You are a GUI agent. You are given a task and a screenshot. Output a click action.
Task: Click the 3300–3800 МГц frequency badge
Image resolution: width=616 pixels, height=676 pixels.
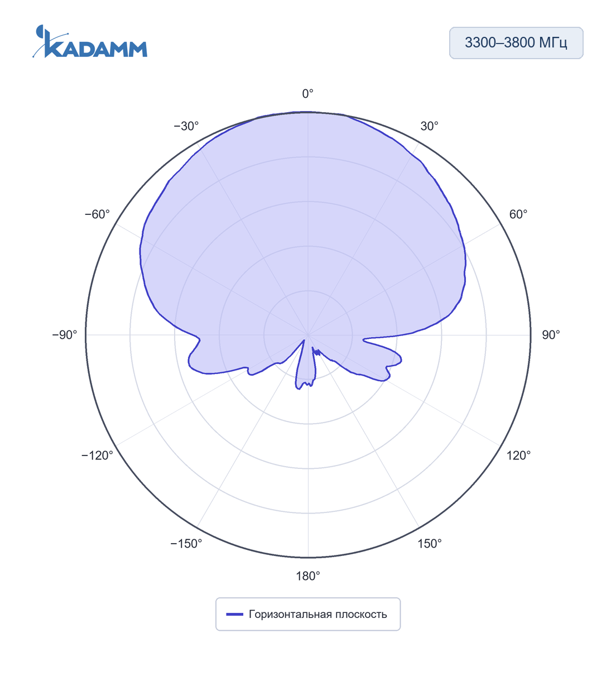516,43
